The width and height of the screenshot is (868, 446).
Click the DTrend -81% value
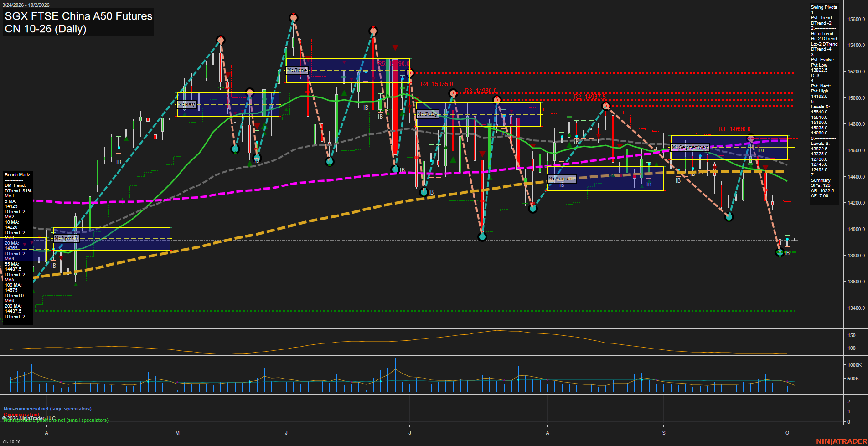tap(18, 191)
